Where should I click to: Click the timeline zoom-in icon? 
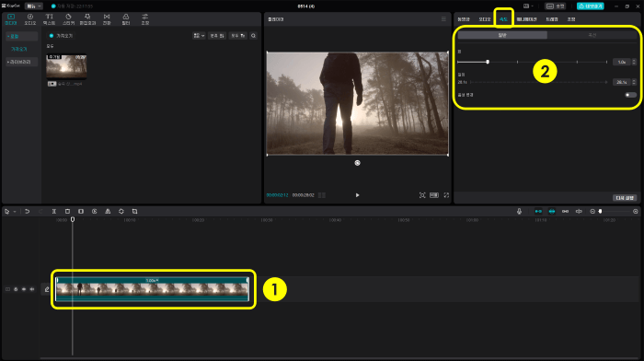[636, 211]
